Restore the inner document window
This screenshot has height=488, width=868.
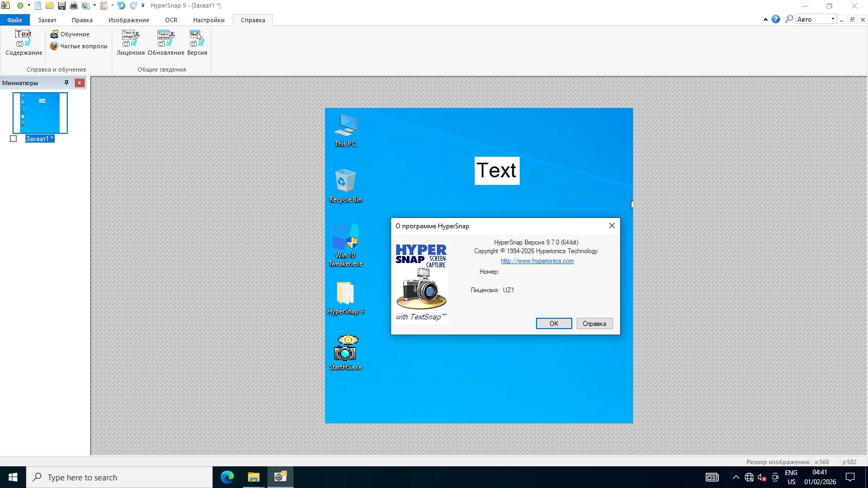coord(852,20)
